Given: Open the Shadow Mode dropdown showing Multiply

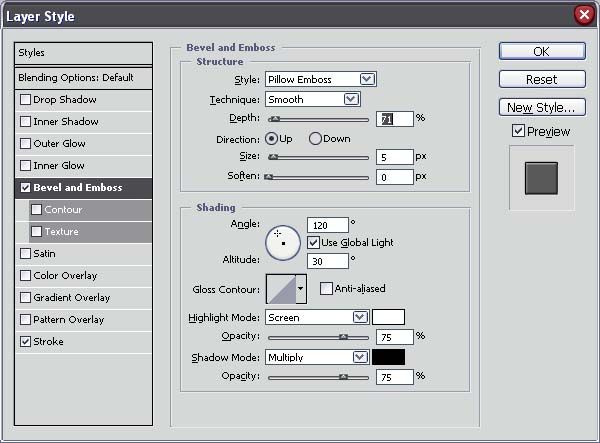Looking at the screenshot, I should [x=317, y=357].
